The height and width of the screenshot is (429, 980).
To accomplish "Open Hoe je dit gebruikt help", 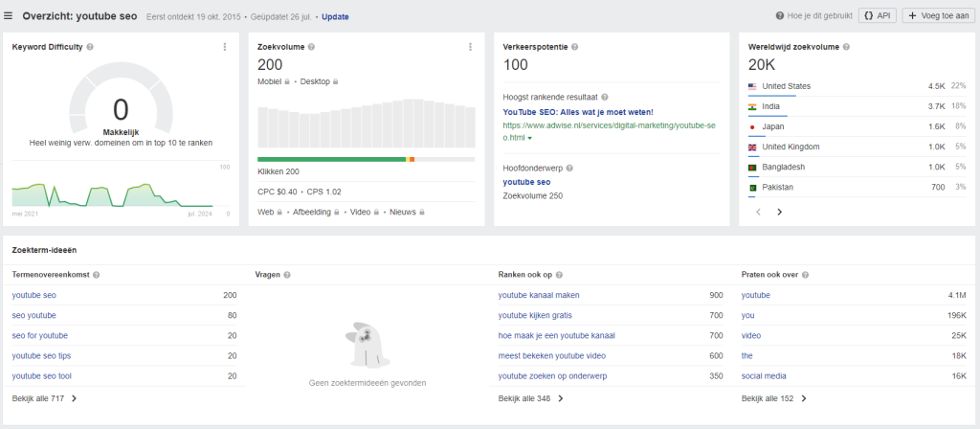I will pos(813,15).
